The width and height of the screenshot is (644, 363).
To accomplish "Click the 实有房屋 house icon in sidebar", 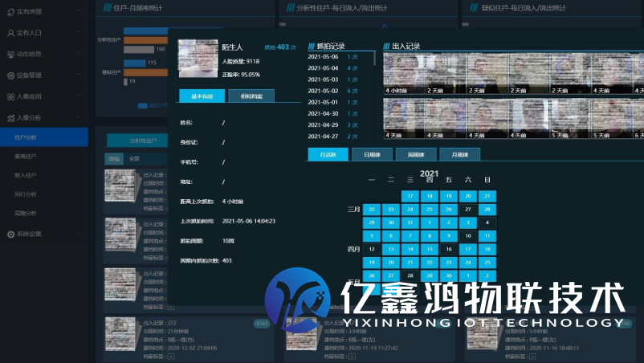I will click(x=10, y=12).
